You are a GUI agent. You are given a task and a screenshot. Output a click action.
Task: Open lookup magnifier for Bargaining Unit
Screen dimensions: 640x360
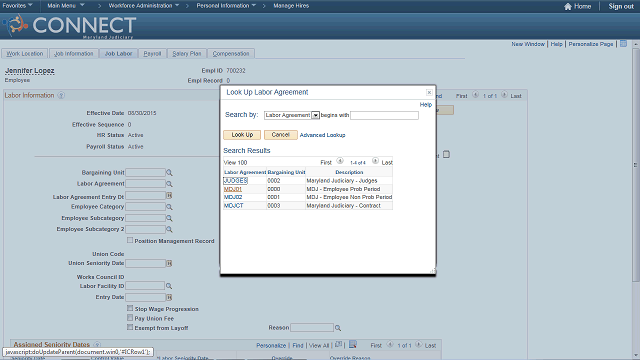coord(169,173)
